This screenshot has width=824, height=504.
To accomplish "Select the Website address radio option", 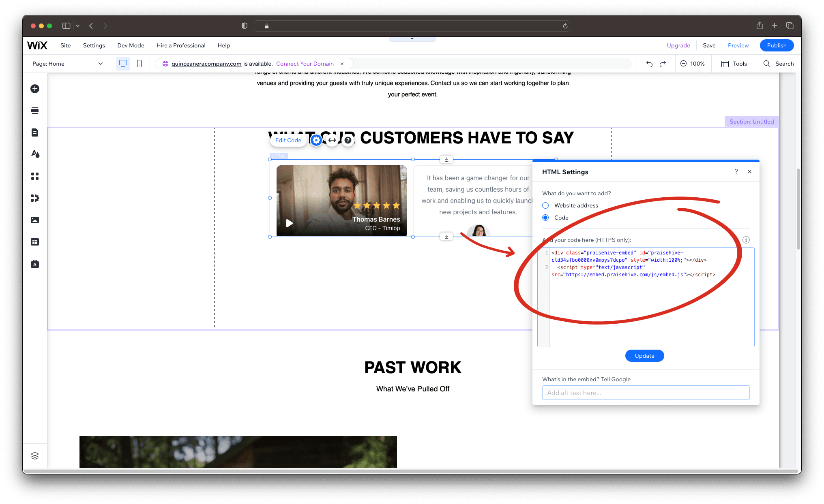I will coord(545,205).
